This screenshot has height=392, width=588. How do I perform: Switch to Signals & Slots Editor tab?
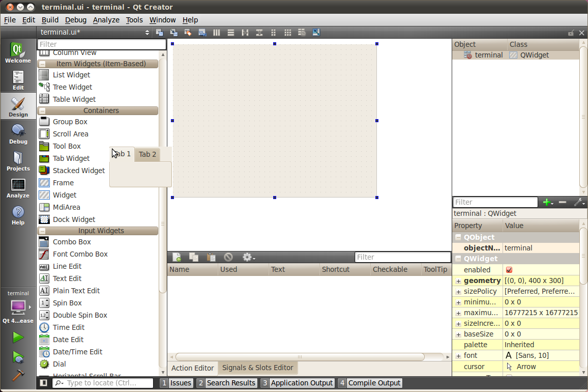pos(257,368)
